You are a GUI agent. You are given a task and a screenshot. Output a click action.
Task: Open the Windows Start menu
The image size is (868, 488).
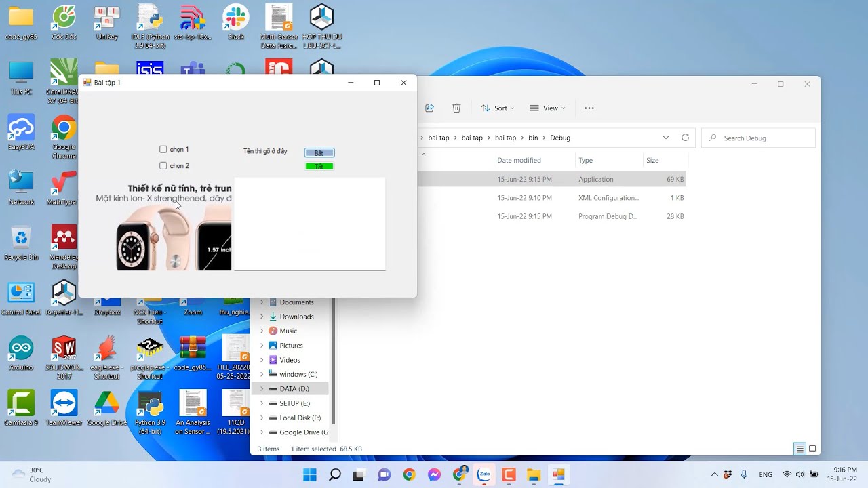[310, 474]
